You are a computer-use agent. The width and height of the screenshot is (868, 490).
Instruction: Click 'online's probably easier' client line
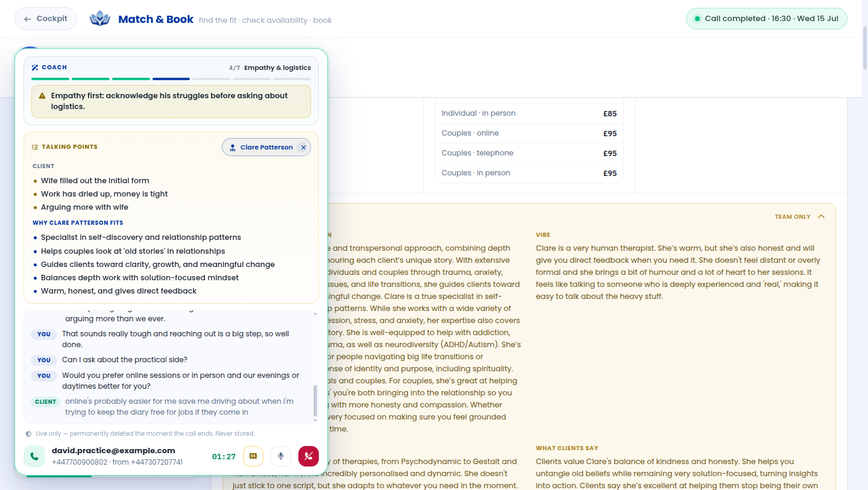180,407
